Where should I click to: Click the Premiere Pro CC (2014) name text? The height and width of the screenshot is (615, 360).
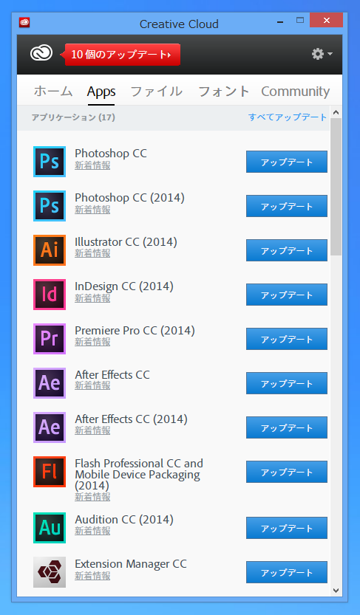(x=135, y=331)
